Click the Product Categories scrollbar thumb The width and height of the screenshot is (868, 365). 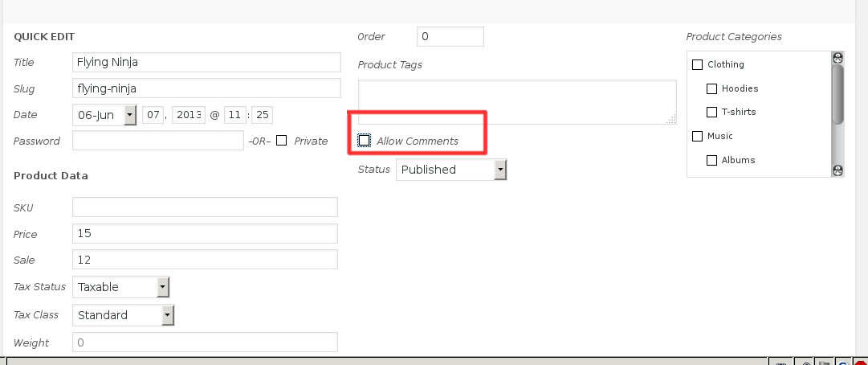(837, 94)
